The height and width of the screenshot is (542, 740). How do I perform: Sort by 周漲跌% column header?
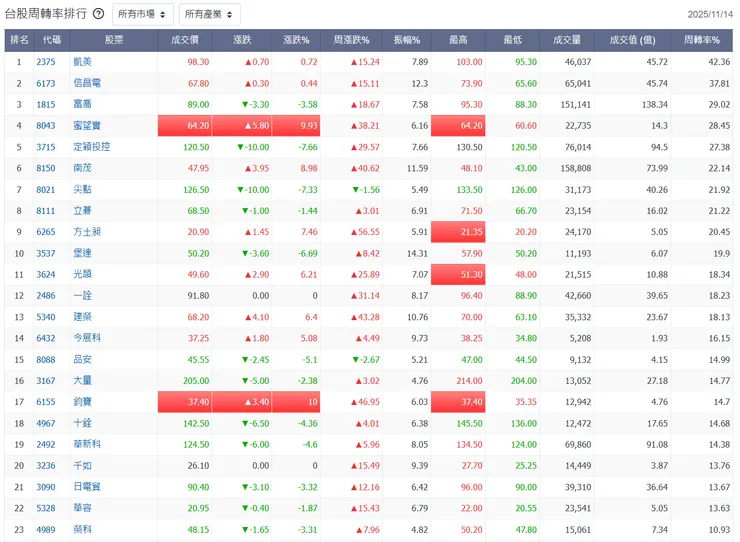(x=352, y=40)
